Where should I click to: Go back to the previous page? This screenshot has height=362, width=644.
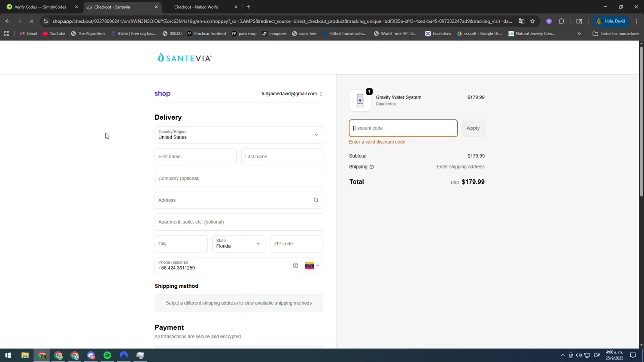(x=7, y=21)
